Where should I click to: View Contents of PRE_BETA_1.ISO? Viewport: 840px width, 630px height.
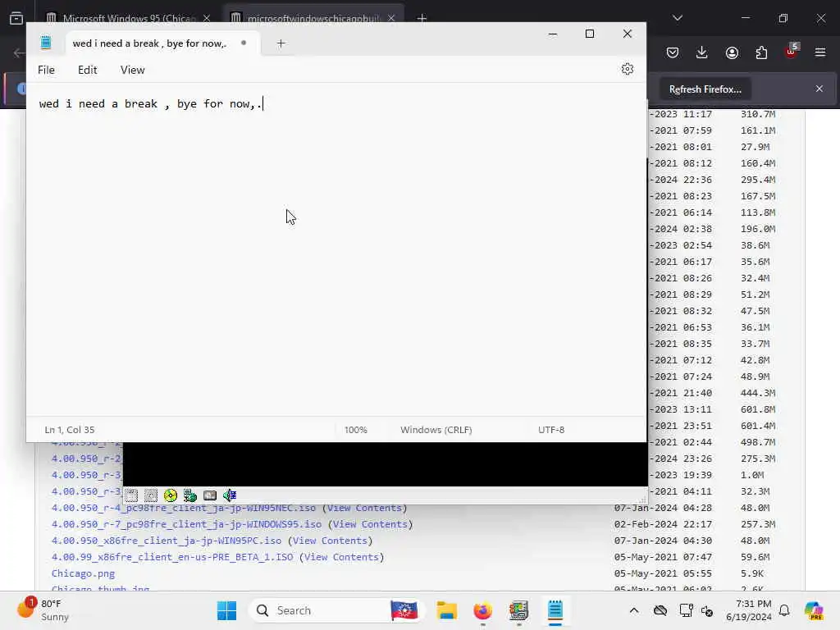click(x=341, y=557)
